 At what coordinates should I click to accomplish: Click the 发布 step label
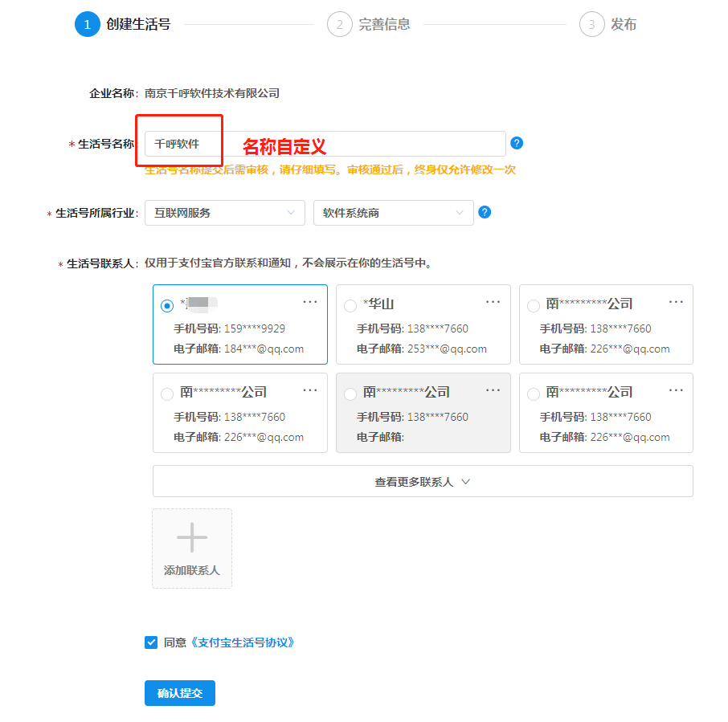coord(623,24)
